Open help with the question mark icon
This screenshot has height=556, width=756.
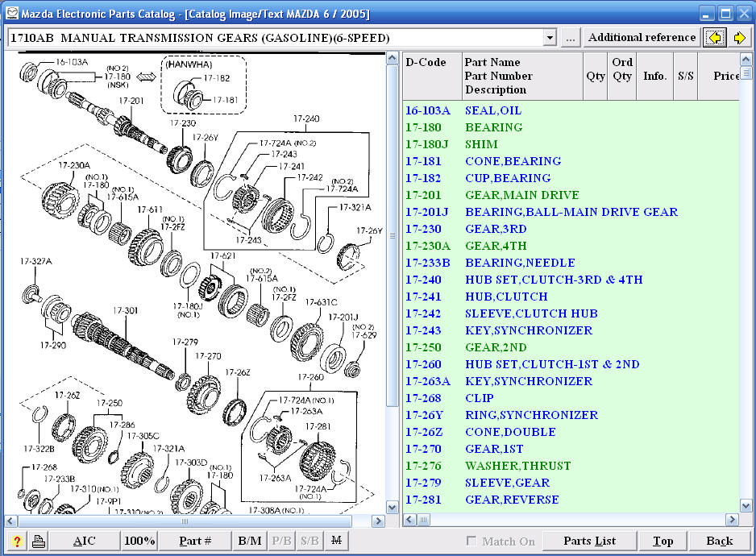point(16,541)
